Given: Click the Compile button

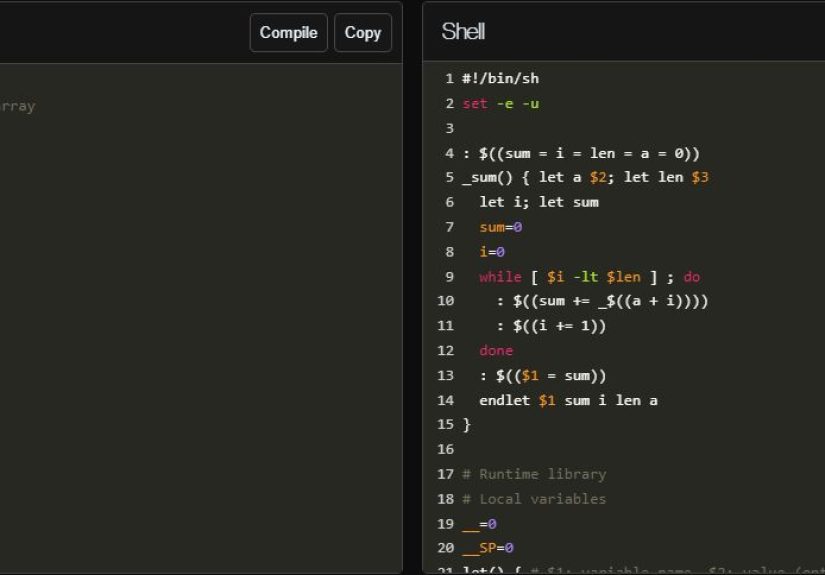Looking at the screenshot, I should pyautogui.click(x=288, y=33).
